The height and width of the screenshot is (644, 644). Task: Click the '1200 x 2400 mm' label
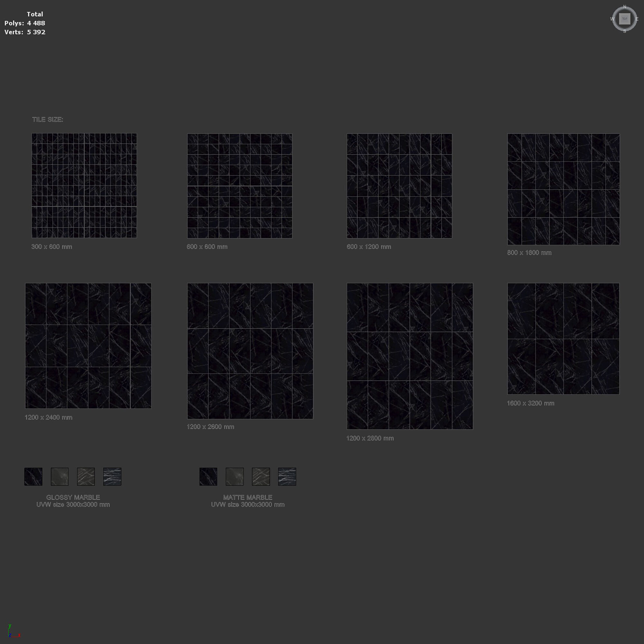[x=48, y=417]
